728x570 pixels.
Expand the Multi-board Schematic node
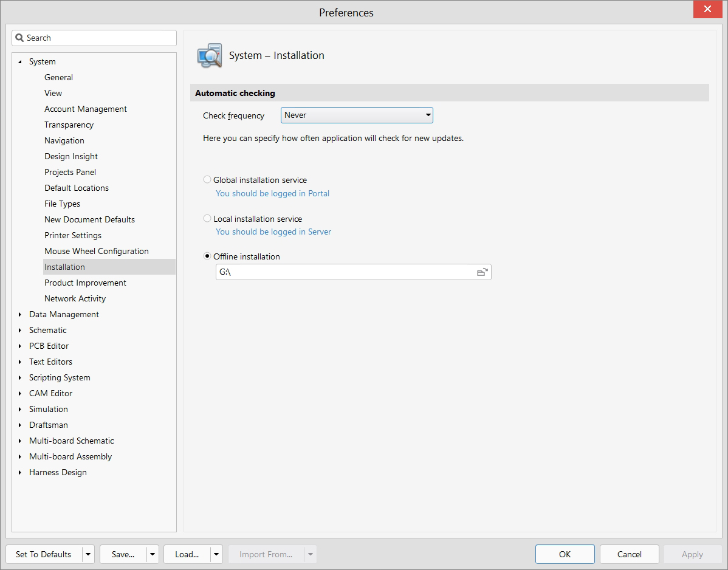click(19, 441)
